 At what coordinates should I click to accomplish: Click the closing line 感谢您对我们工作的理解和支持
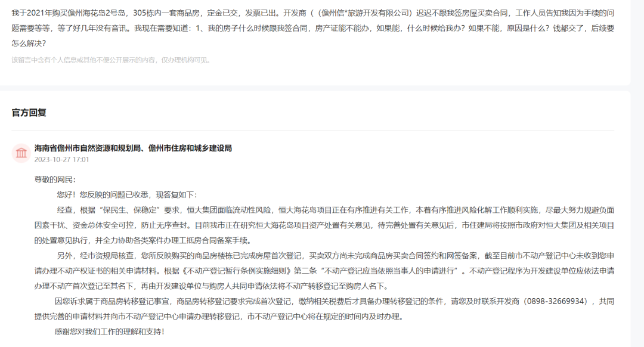[109, 331]
